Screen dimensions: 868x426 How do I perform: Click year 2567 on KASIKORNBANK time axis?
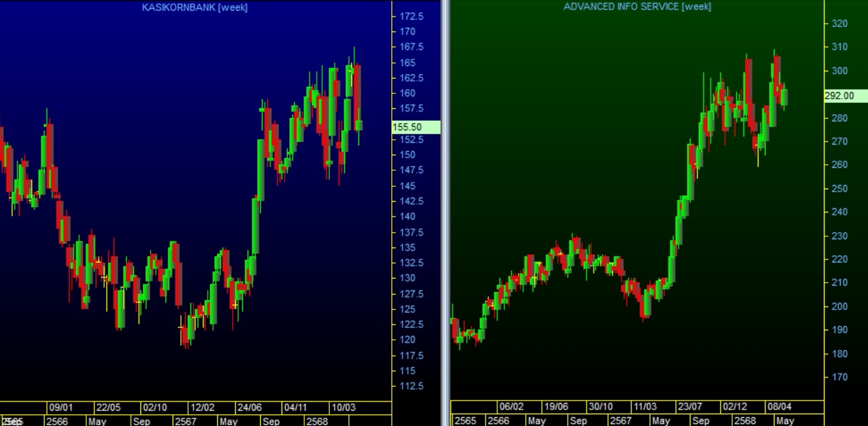185,421
